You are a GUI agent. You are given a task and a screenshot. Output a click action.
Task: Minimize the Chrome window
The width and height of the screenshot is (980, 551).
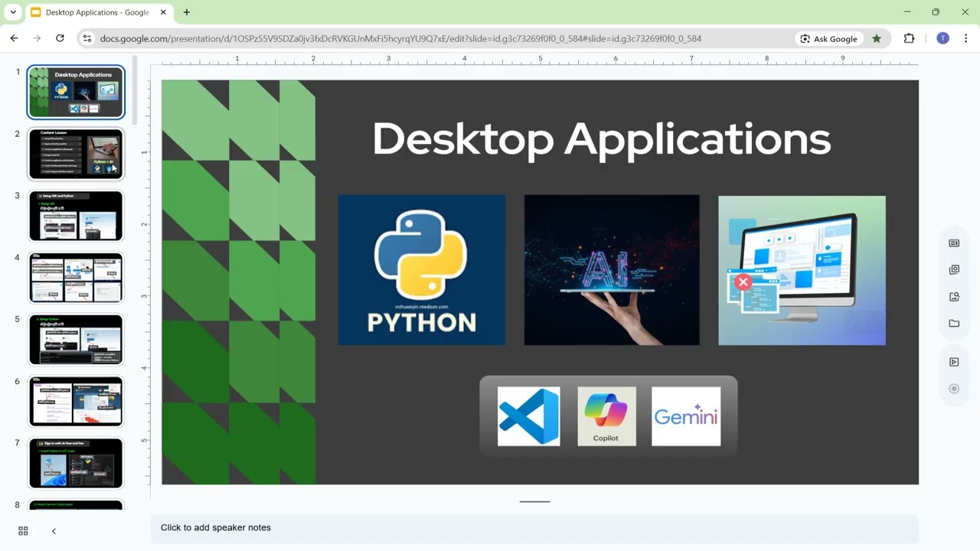(x=907, y=12)
